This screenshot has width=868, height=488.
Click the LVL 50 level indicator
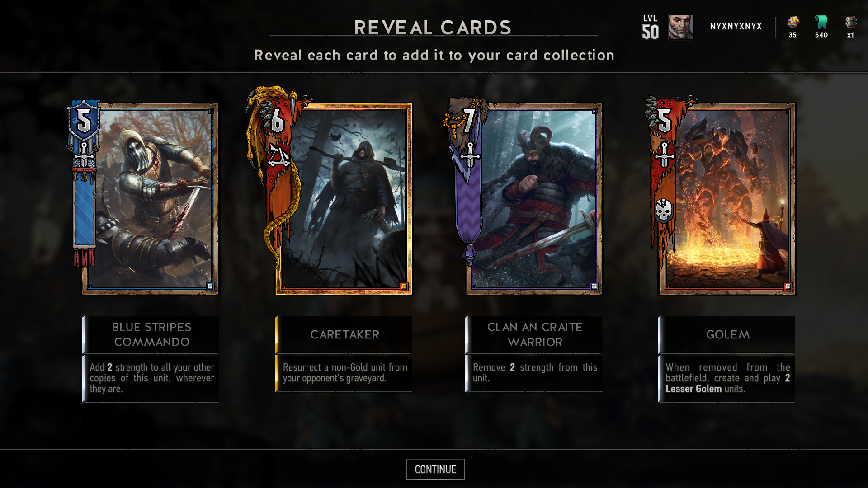click(x=650, y=27)
